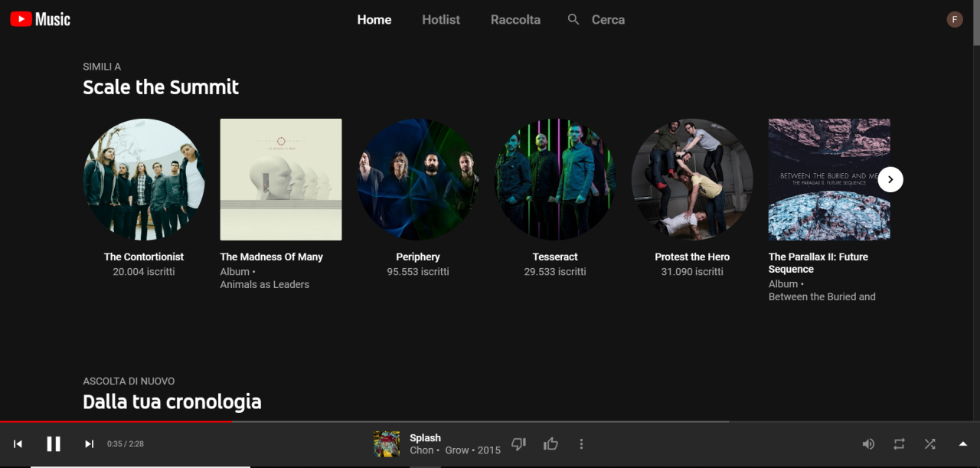This screenshot has width=980, height=468.
Task: Go to the Home tab
Action: (374, 20)
